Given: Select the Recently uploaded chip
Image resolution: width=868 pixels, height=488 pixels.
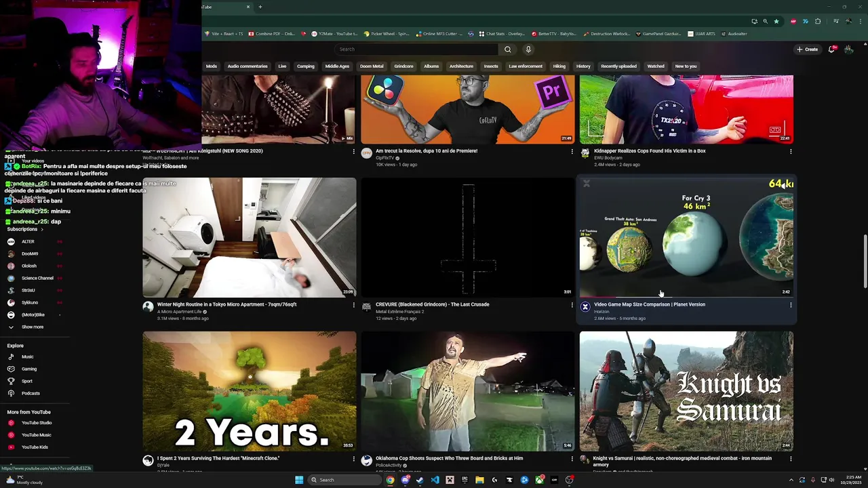Looking at the screenshot, I should click(x=618, y=66).
